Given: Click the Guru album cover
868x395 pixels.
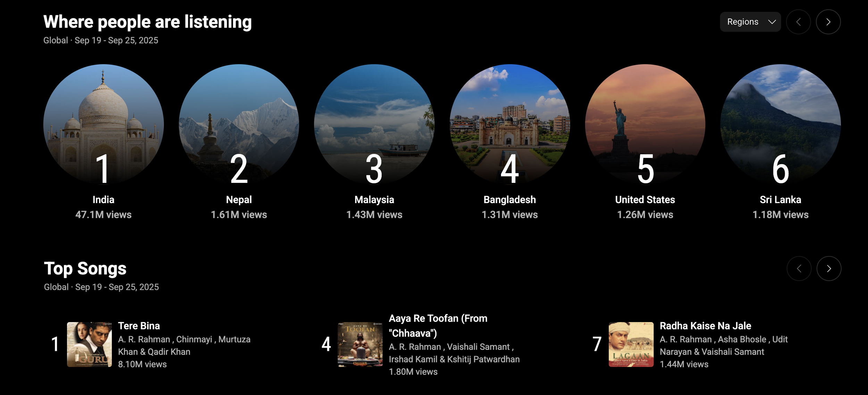Looking at the screenshot, I should click(89, 344).
